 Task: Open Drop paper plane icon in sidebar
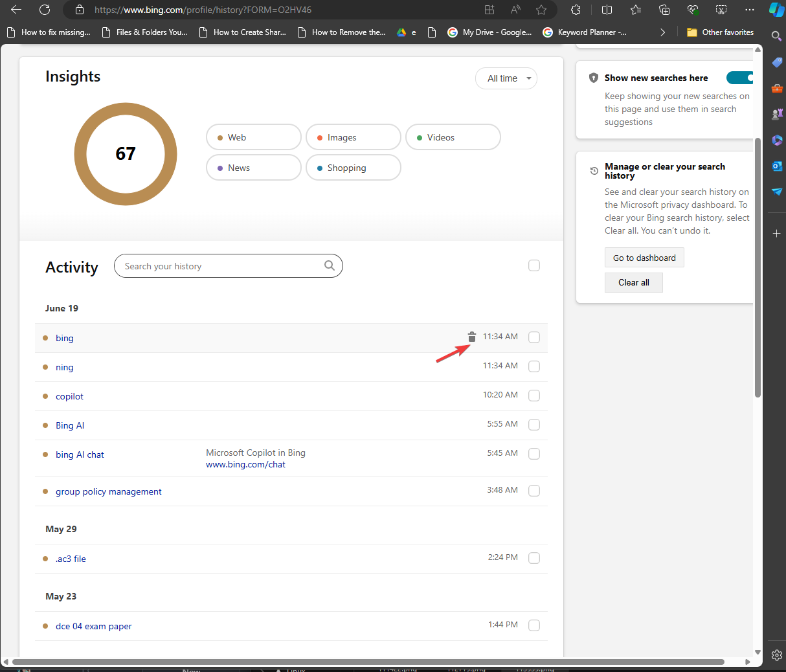(777, 192)
